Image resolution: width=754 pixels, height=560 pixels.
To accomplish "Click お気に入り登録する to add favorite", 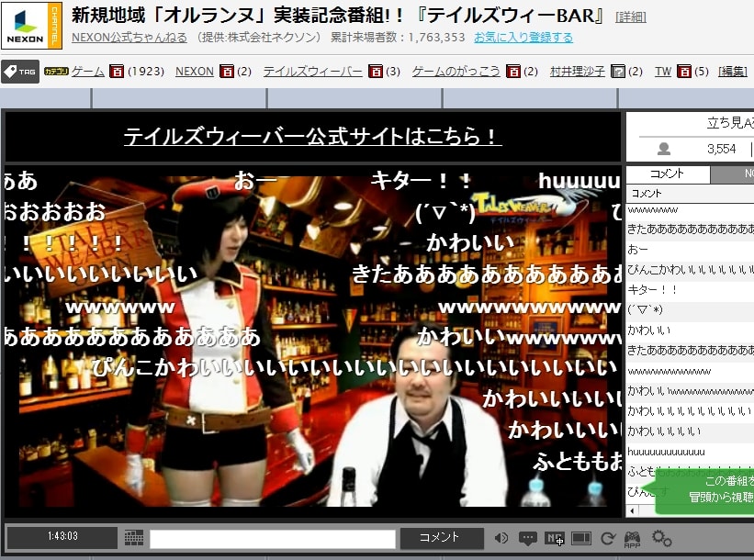I will [x=523, y=38].
